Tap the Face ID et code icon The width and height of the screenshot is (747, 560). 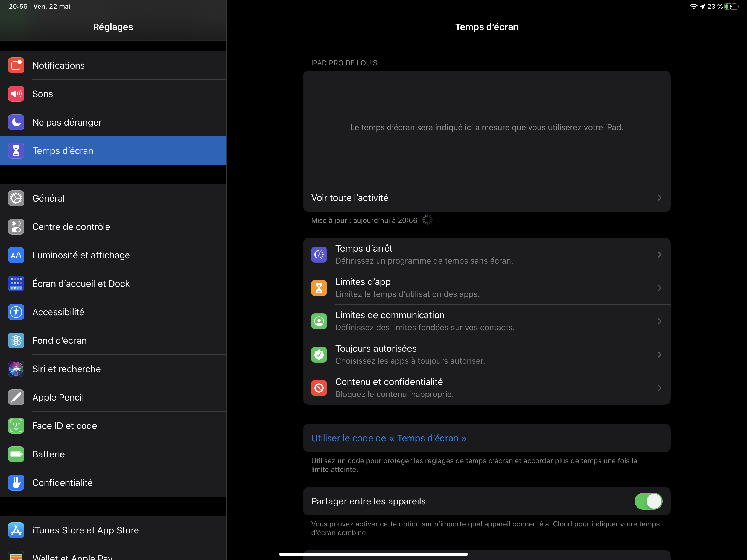coord(16,425)
